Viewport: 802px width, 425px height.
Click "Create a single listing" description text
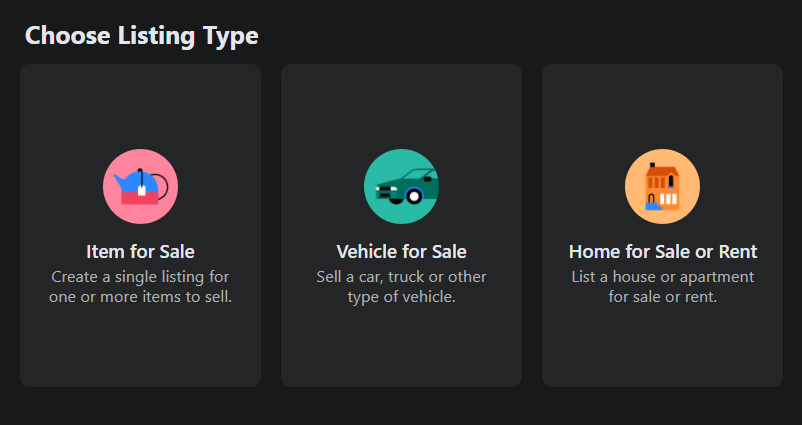[x=140, y=276]
